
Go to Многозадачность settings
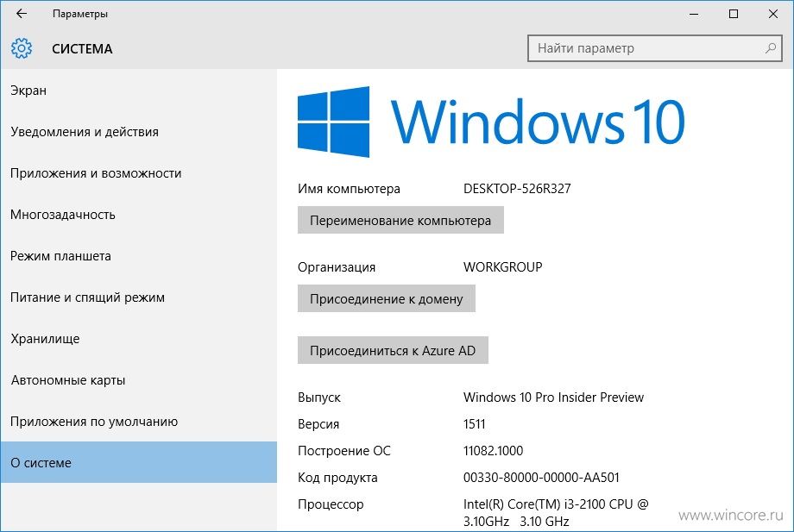click(139, 215)
